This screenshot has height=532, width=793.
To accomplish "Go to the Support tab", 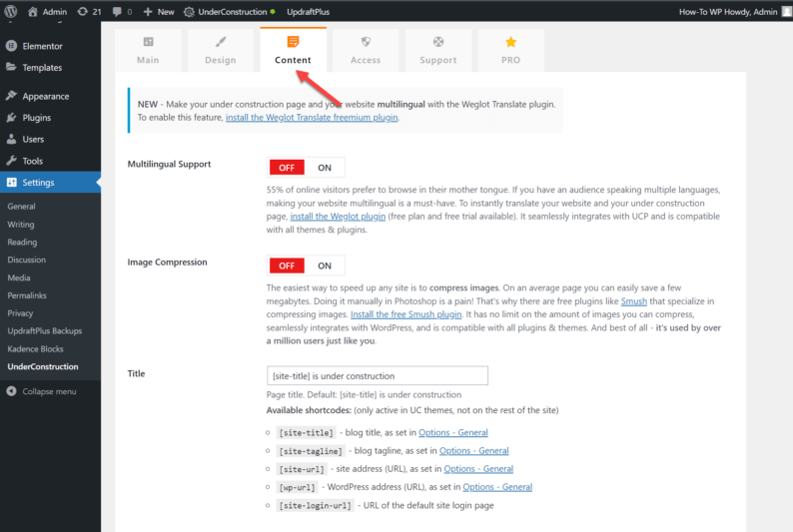I will 438,51.
